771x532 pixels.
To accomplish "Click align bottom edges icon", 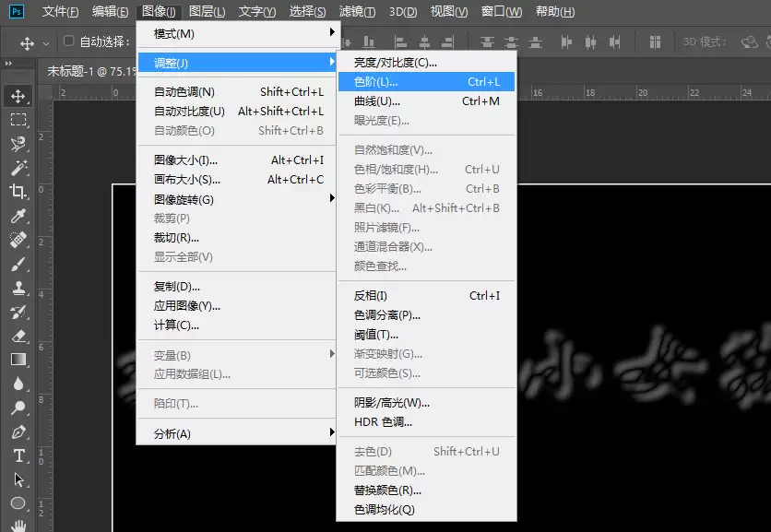I will (x=368, y=42).
